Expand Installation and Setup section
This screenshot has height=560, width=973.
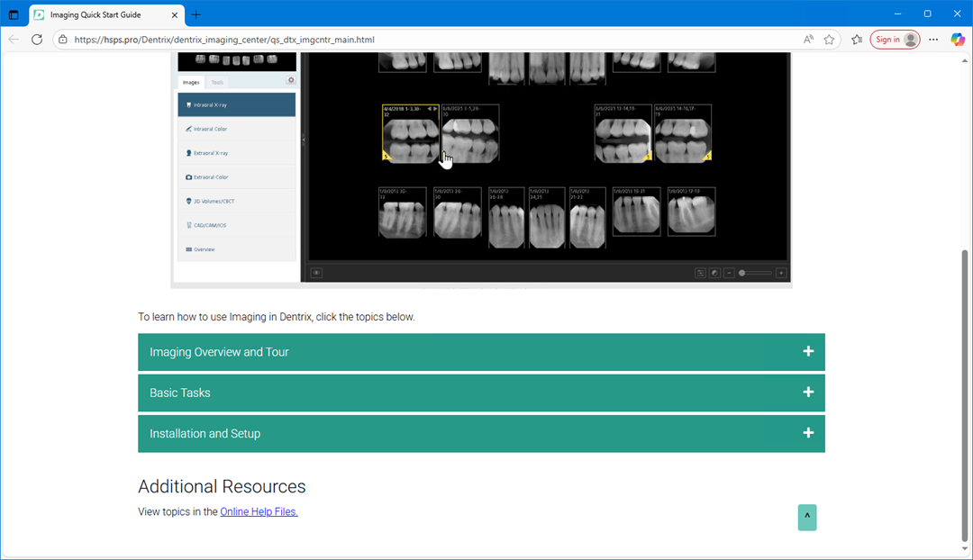(481, 433)
